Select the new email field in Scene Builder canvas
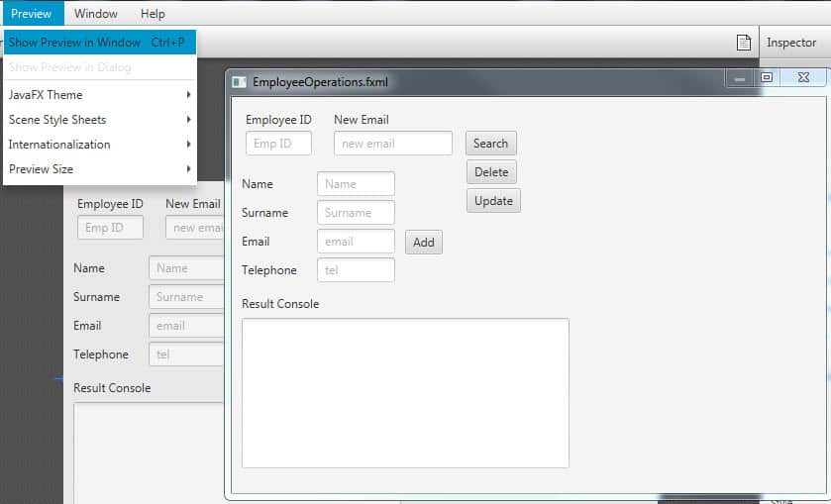The width and height of the screenshot is (831, 504). [x=194, y=228]
